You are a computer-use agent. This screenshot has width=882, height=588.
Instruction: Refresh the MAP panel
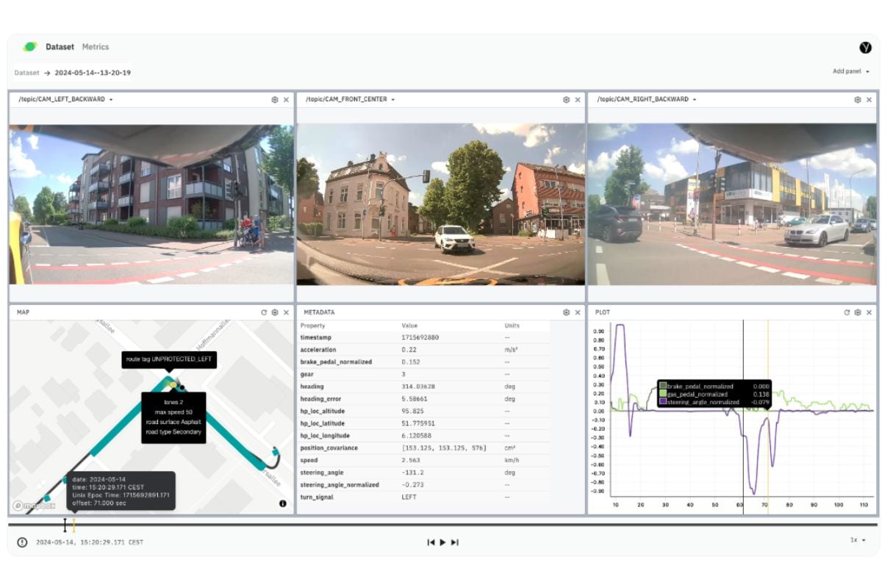[x=264, y=312]
